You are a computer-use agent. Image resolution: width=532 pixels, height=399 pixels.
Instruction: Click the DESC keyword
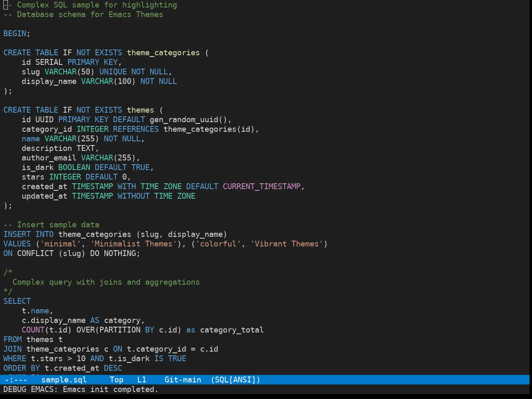tap(113, 368)
